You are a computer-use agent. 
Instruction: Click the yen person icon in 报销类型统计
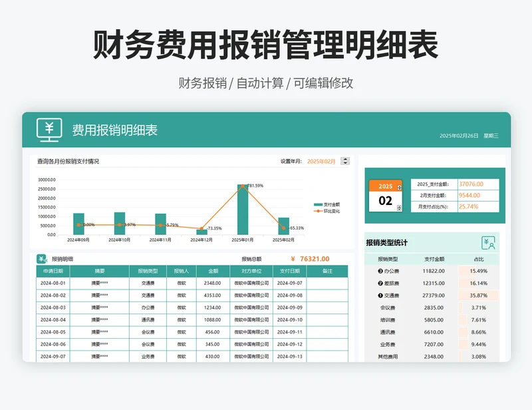tap(488, 243)
